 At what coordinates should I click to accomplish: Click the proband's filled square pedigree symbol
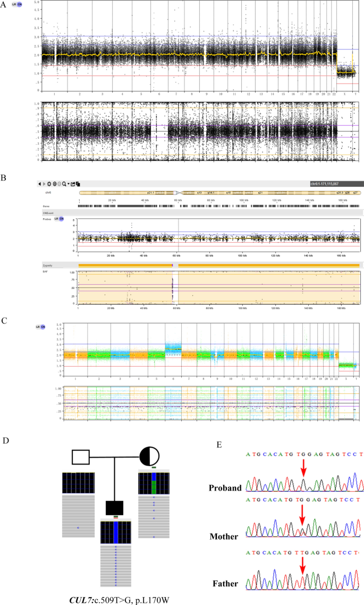[x=114, y=508]
